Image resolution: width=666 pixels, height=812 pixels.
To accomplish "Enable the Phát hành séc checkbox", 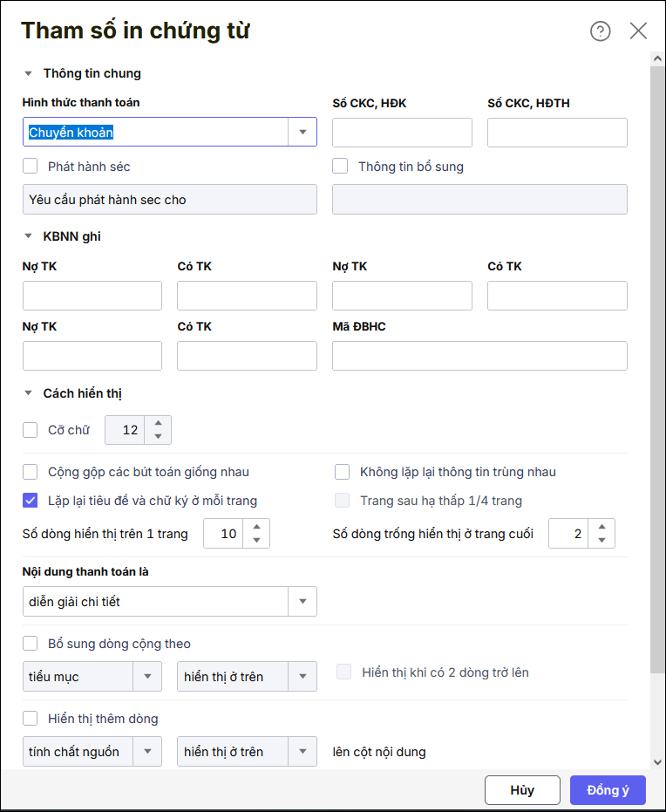I will click(31, 166).
